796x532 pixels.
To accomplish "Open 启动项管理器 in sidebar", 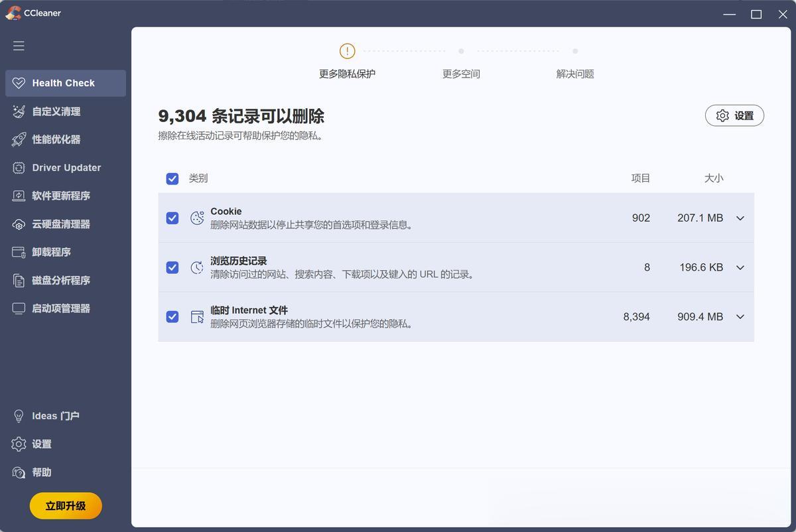I will point(66,308).
